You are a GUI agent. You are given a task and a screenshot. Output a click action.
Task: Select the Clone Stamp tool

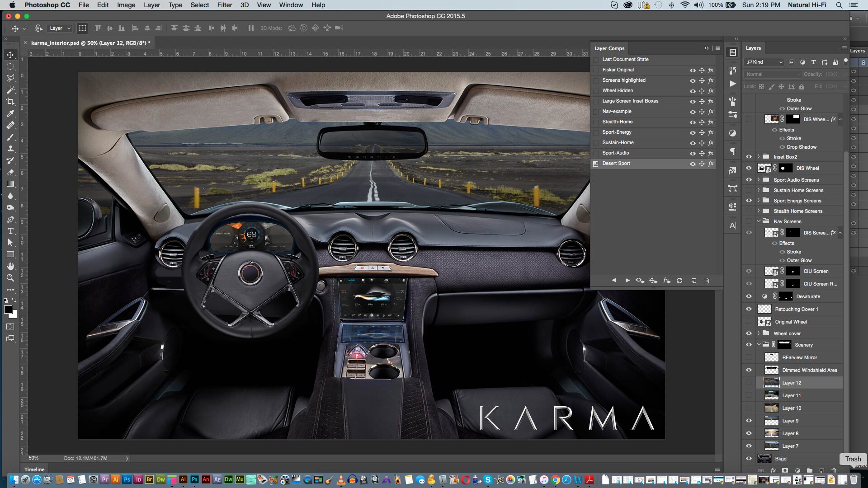tap(10, 149)
